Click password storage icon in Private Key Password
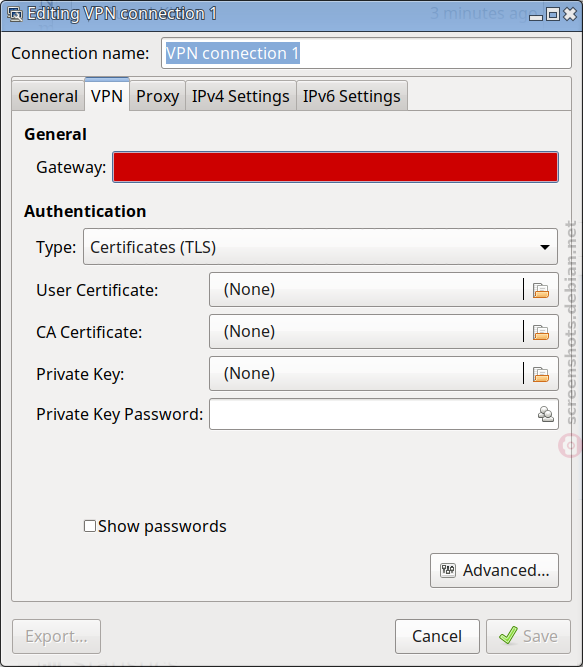This screenshot has height=667, width=583. (x=546, y=414)
